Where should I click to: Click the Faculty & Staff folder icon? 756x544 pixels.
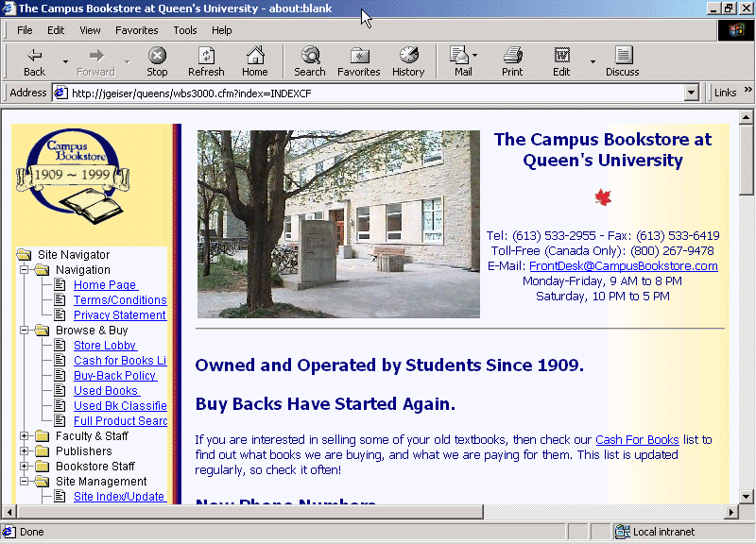click(43, 436)
